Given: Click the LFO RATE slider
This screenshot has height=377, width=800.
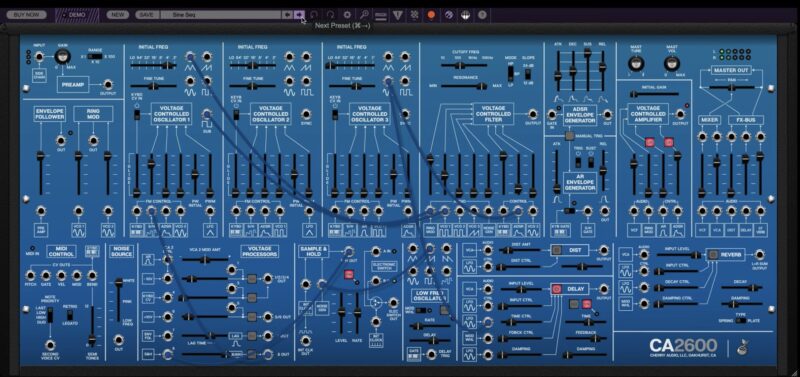Looking at the screenshot, I should point(430,325).
